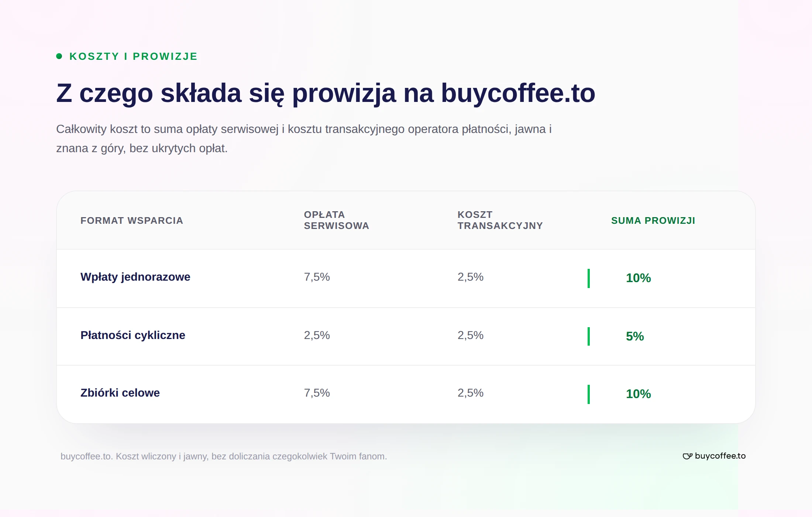Select the Zbiórki celowe row label
Screen dimensions: 812x517
(x=120, y=393)
